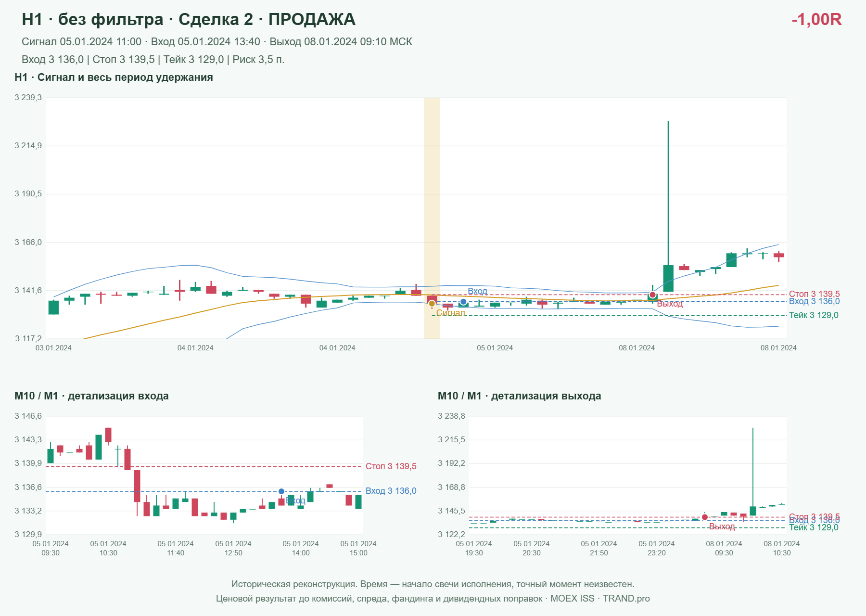Click the 3 129,9 value on the entry chart axis

tap(28, 534)
